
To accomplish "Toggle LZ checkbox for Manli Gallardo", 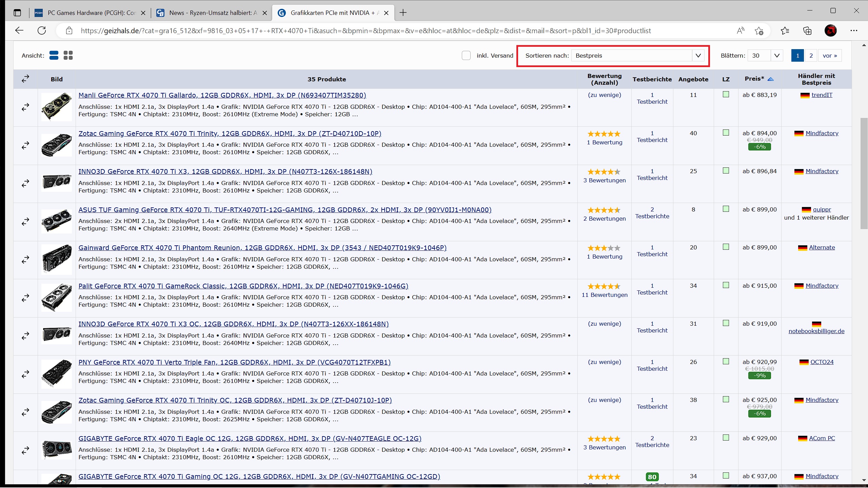I will tap(726, 95).
